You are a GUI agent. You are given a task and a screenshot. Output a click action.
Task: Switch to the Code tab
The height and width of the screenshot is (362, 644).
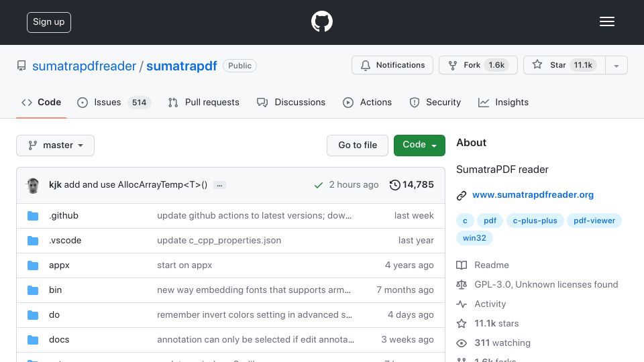click(x=42, y=102)
